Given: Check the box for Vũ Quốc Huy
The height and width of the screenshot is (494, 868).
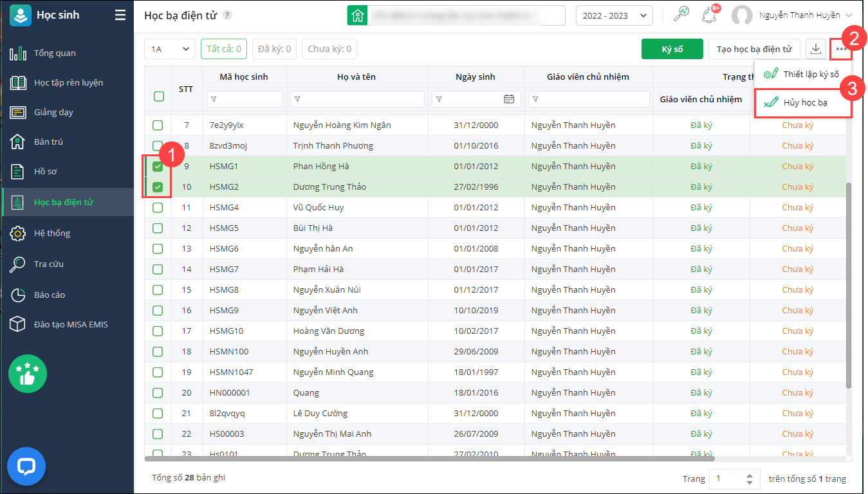Looking at the screenshot, I should point(158,207).
